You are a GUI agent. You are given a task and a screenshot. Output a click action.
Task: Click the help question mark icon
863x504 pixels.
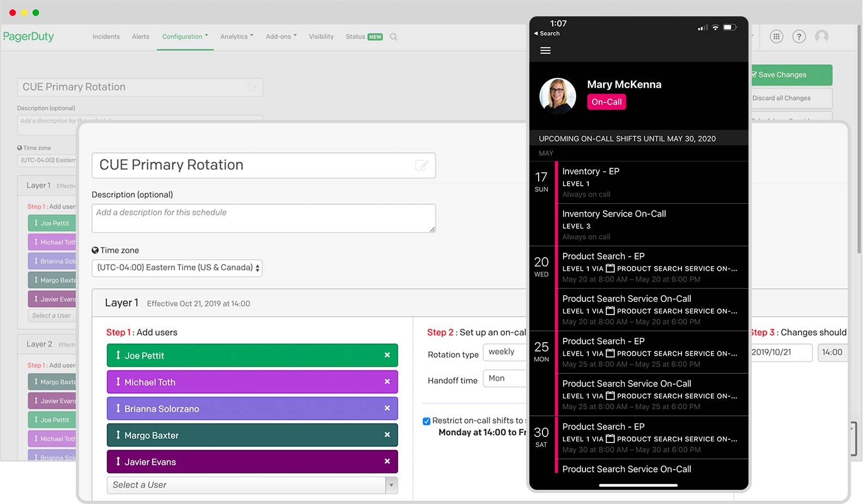799,37
